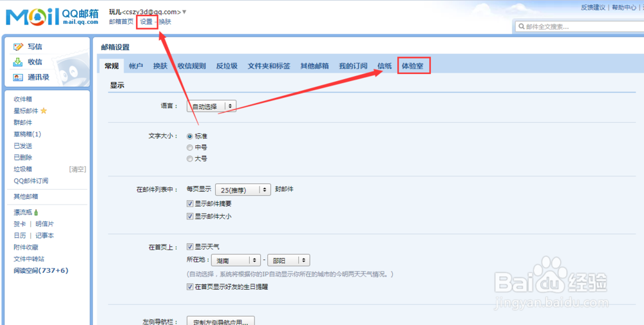Image resolution: width=644 pixels, height=325 pixels.
Task: Open the 每页显示 25(推荐) dropdown
Action: click(243, 190)
